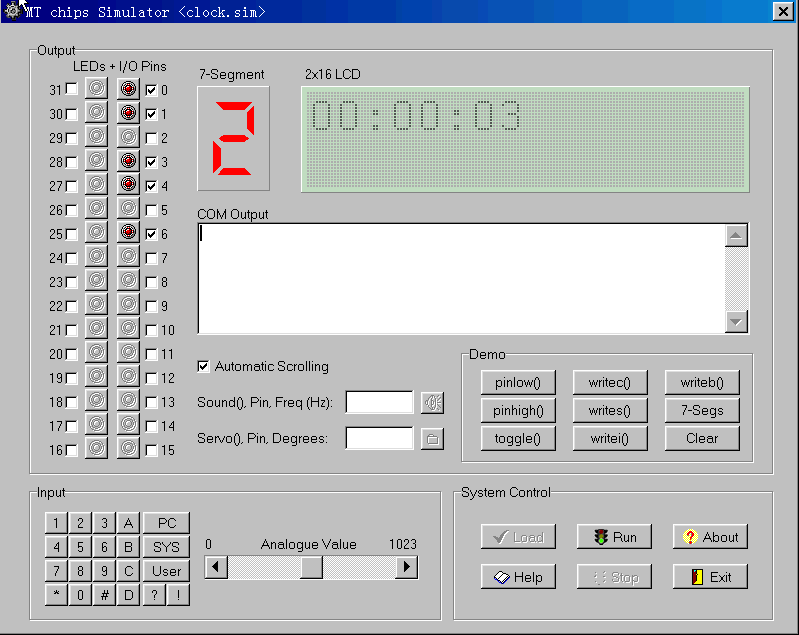799x635 pixels.
Task: Click the analogue slider right arrow
Action: click(x=406, y=567)
